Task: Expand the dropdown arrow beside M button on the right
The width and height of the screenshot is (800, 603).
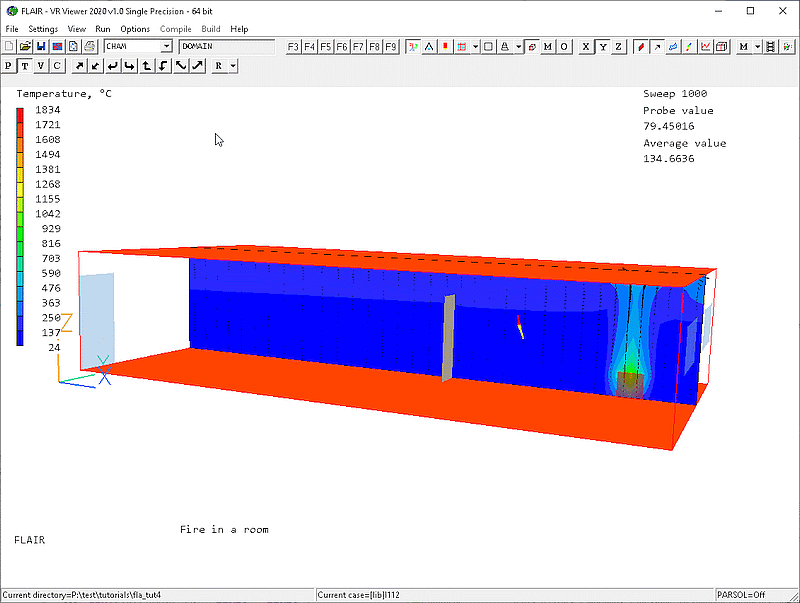Action: pos(758,46)
